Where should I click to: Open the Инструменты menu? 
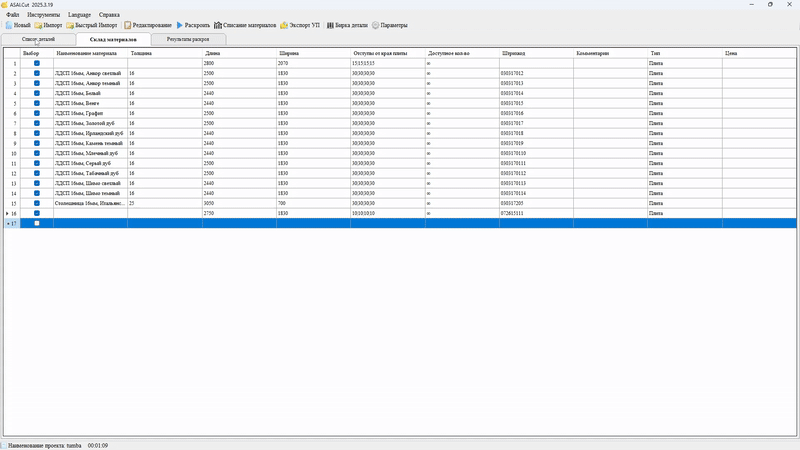(43, 15)
